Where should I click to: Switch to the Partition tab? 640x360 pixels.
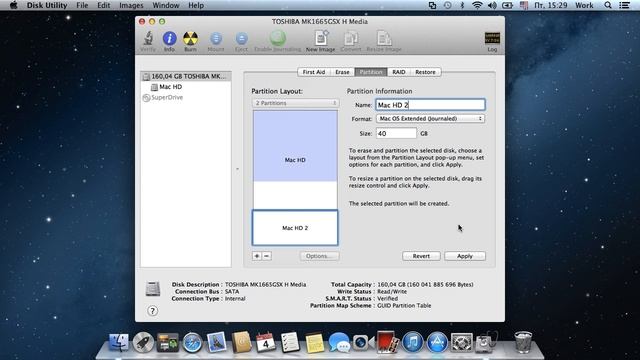371,72
